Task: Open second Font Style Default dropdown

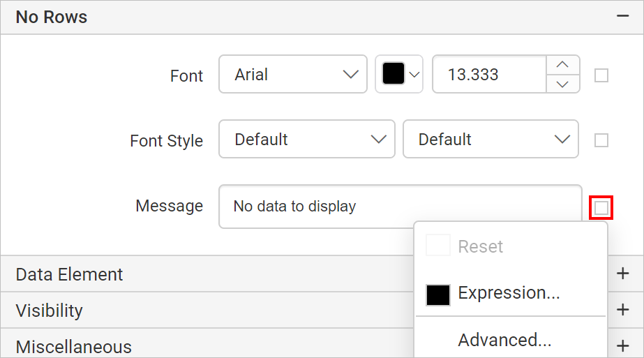Action: 491,140
